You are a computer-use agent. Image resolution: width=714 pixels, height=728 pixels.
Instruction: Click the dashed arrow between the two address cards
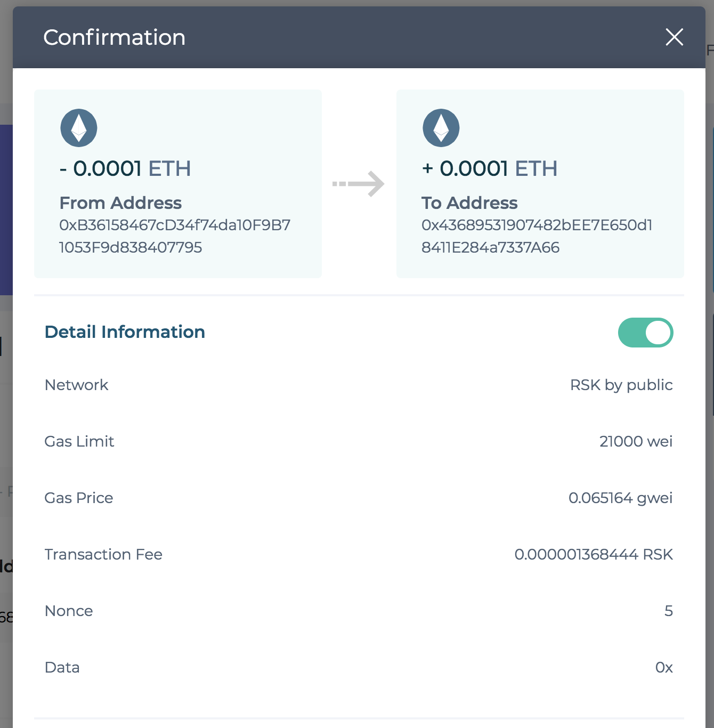click(359, 183)
